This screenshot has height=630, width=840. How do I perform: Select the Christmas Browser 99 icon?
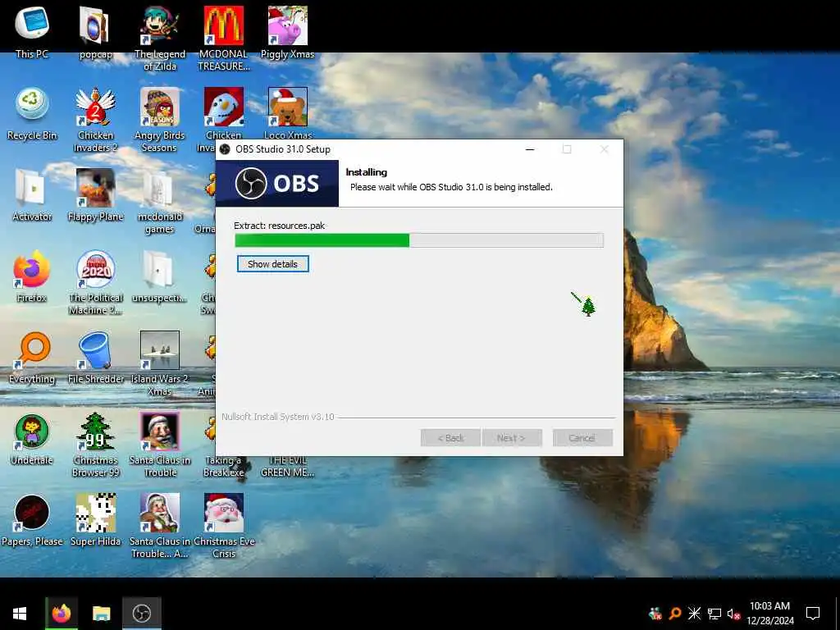[x=95, y=445]
